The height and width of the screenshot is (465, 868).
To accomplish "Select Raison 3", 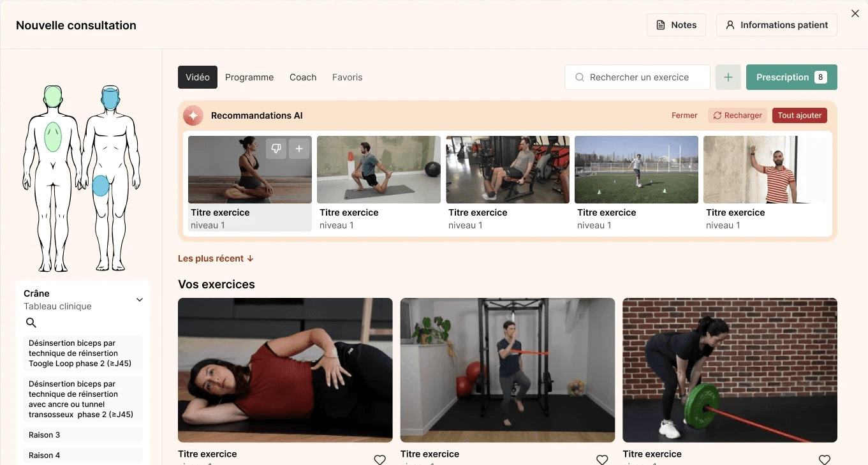I will (x=83, y=435).
